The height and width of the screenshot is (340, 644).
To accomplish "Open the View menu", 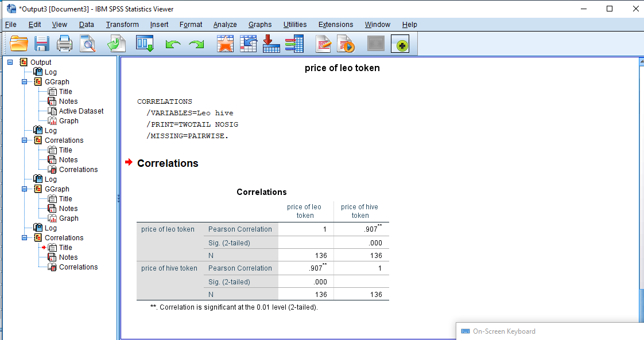I will point(59,25).
